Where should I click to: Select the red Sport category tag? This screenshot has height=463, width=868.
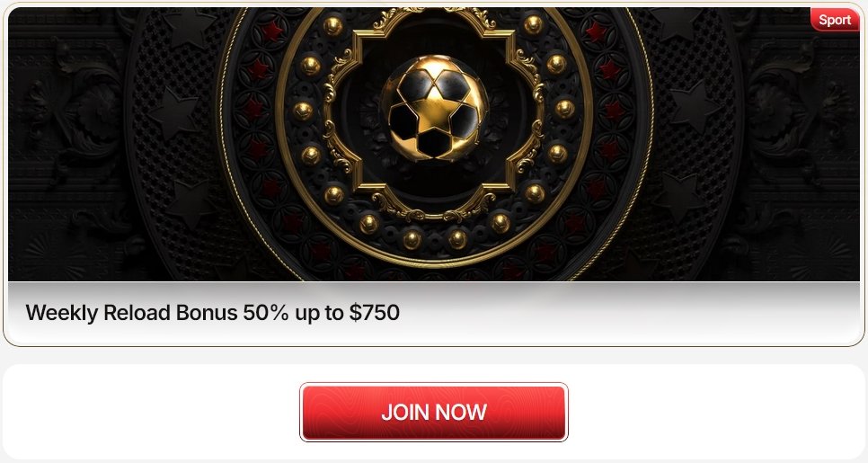point(835,20)
